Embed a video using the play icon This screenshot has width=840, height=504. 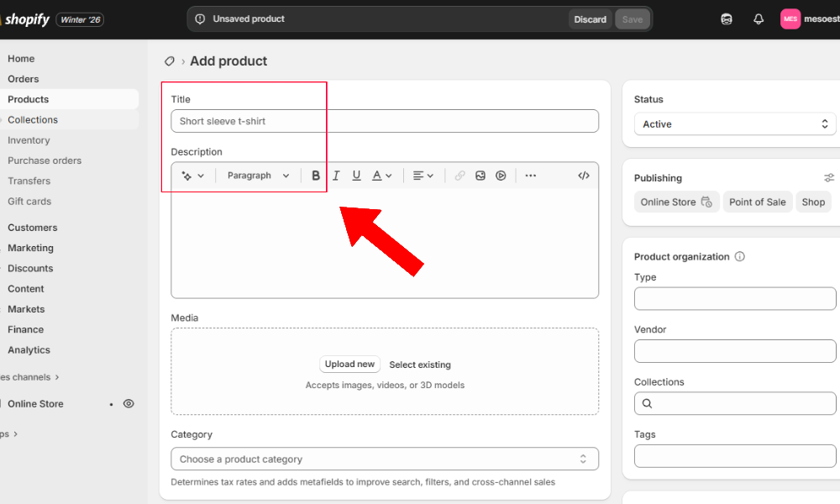click(x=500, y=175)
